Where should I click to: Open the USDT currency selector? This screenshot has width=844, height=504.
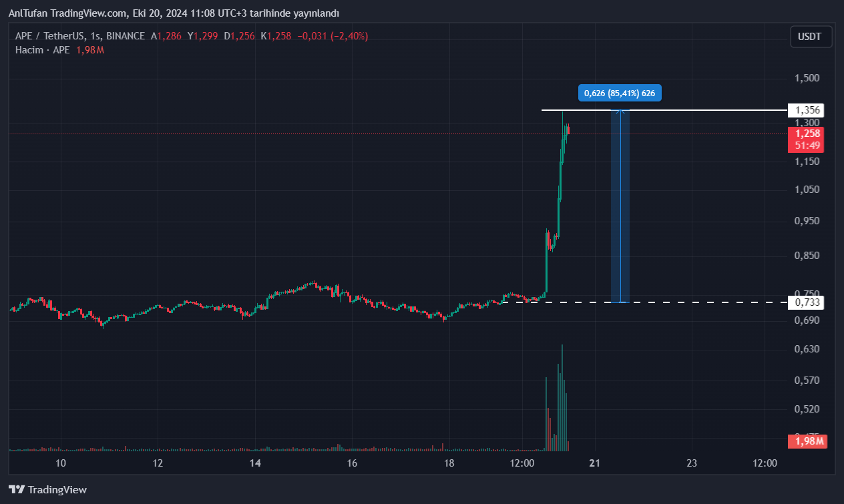pos(811,37)
